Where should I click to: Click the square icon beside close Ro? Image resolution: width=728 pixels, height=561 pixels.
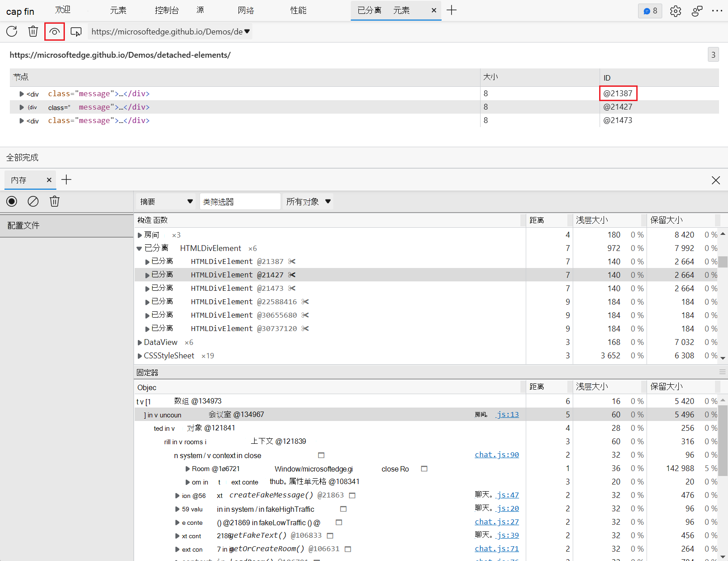(424, 468)
